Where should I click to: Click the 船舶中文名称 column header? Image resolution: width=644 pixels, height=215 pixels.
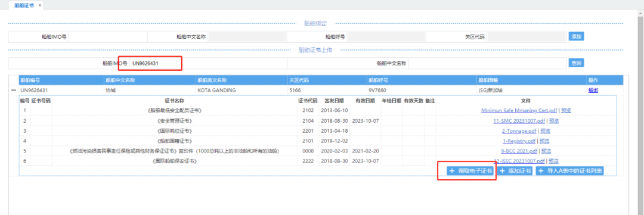[150, 80]
